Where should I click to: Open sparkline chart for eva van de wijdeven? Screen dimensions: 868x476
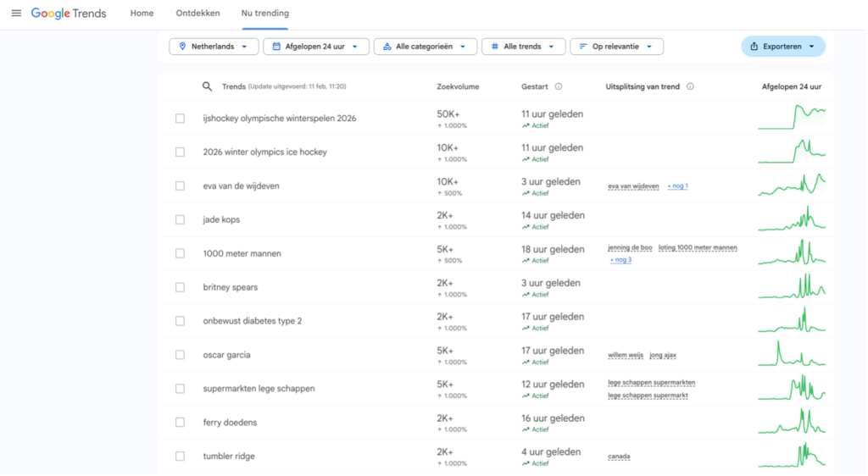pos(792,185)
